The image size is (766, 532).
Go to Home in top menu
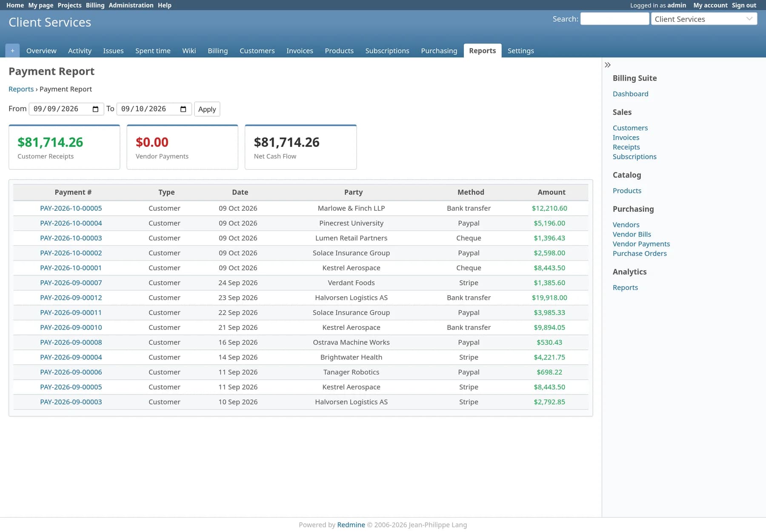point(15,5)
